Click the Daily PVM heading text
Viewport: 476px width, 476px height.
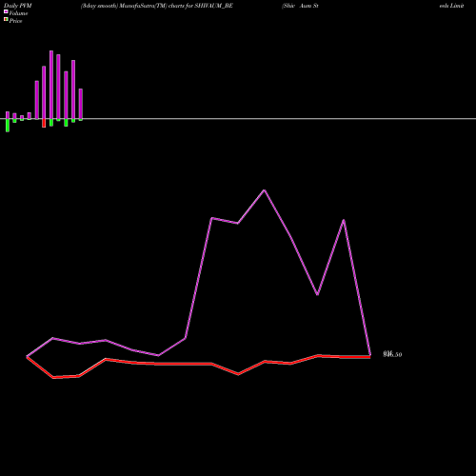click(x=18, y=6)
